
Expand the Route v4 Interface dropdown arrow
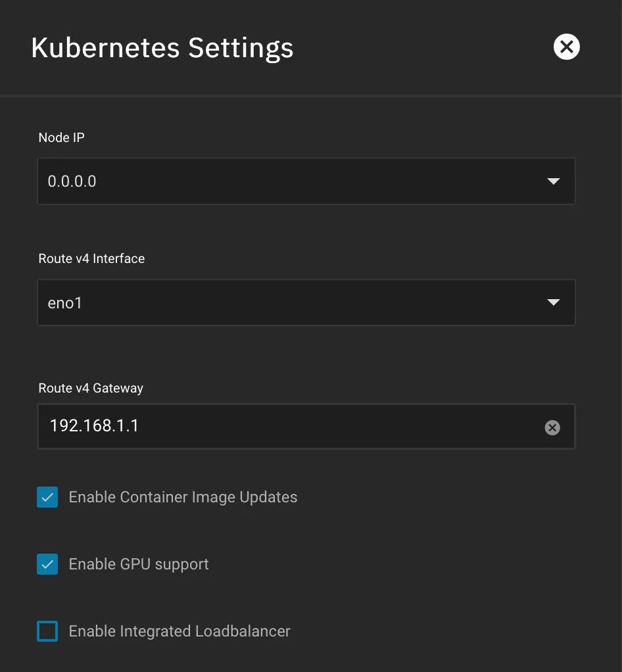click(x=553, y=302)
